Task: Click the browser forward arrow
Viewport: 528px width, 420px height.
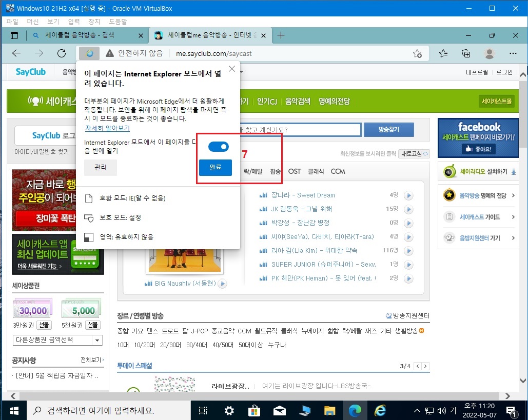Action: pos(39,53)
